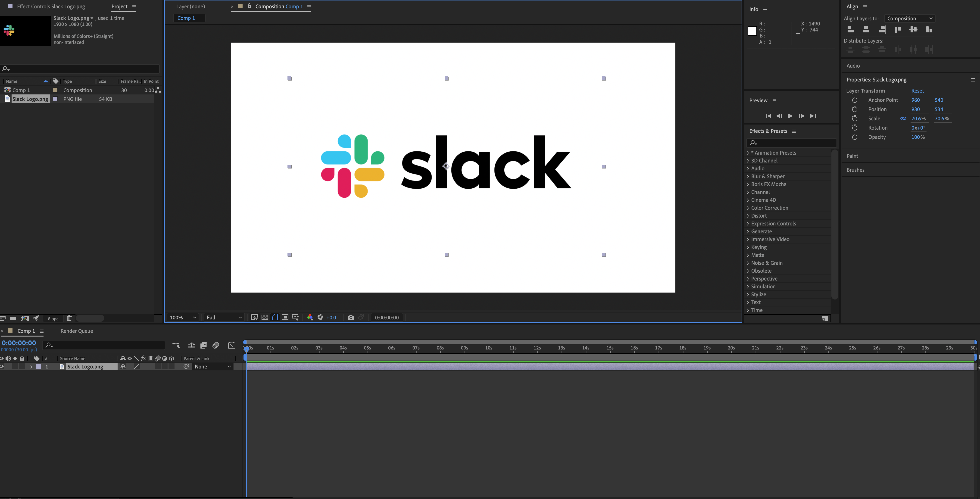
Task: Open the Align Layers to Composition dropdown
Action: point(910,19)
